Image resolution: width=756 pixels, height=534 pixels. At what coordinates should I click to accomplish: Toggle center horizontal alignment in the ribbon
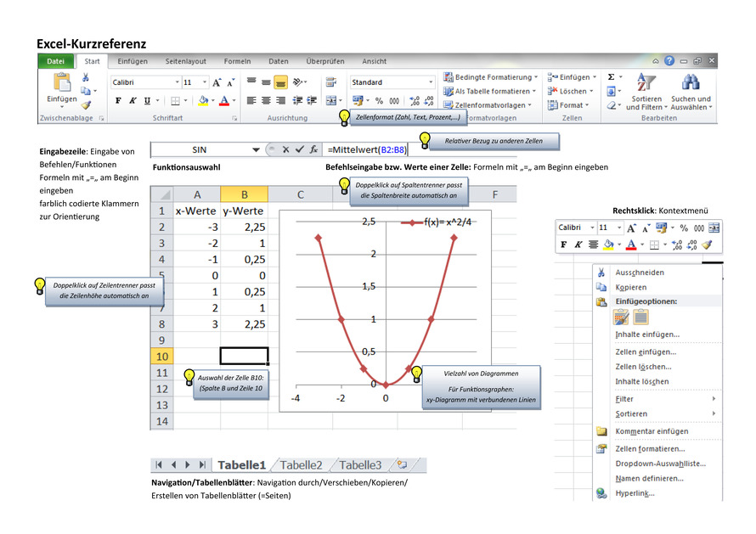pos(266,100)
